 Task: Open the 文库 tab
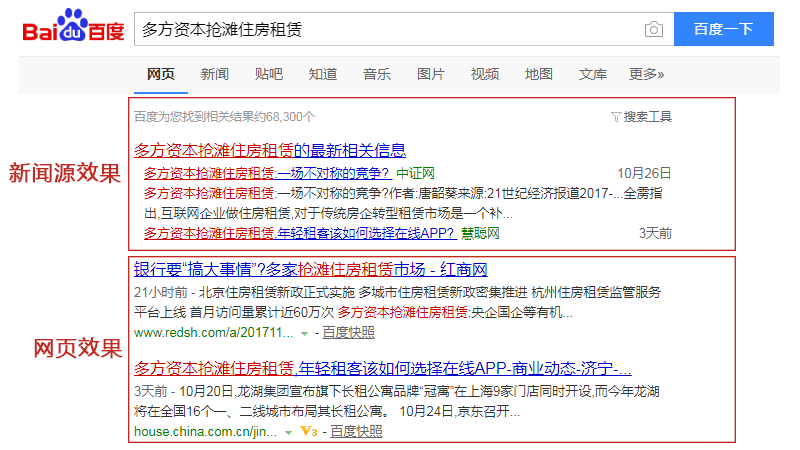pos(592,74)
